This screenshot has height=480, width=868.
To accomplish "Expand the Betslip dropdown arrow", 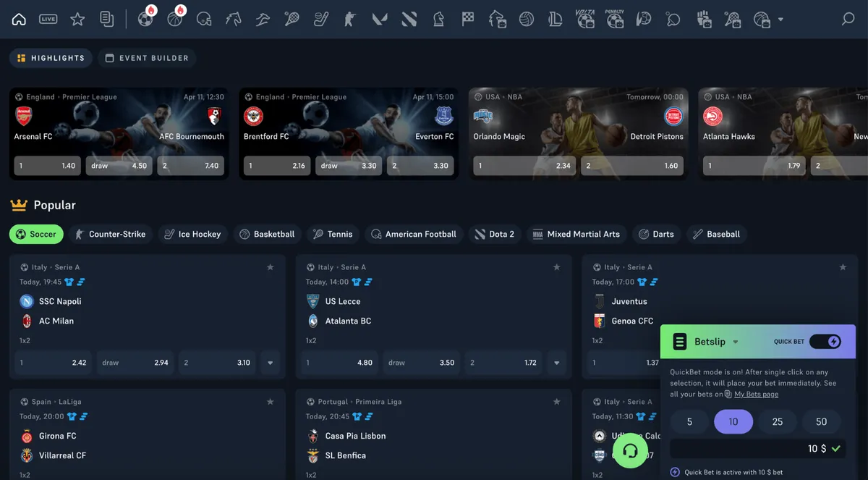I will coord(736,342).
